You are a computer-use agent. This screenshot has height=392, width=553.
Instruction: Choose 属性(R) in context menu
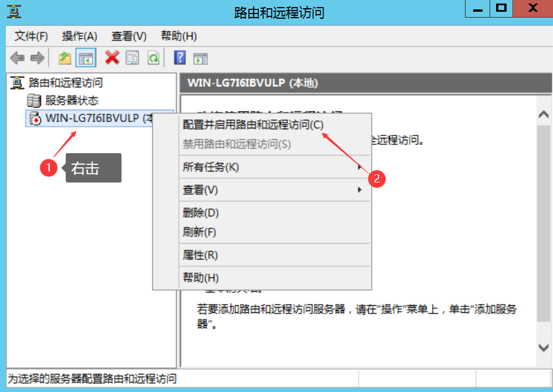[x=262, y=255]
